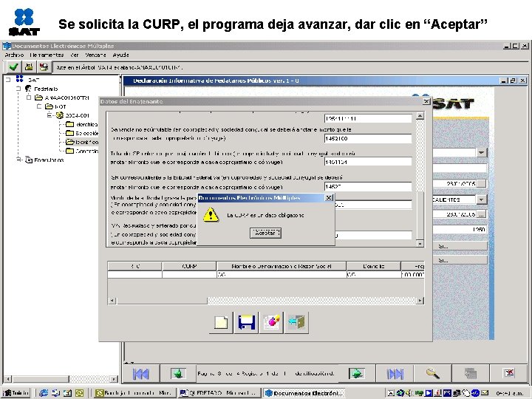Image resolution: width=532 pixels, height=399 pixels.
Task: Close the Datos del Enajenante dialog
Action: coord(426,101)
